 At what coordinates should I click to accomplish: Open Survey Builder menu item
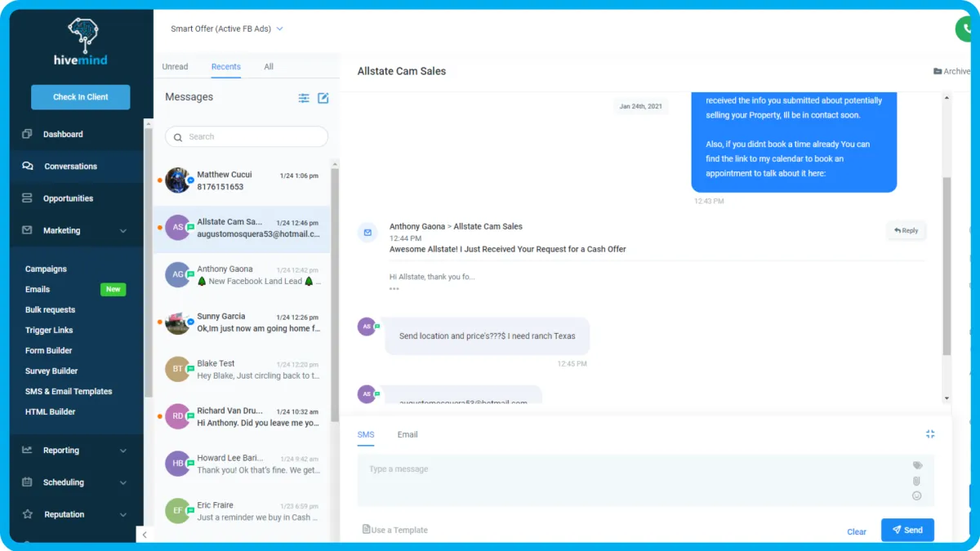[x=51, y=371]
